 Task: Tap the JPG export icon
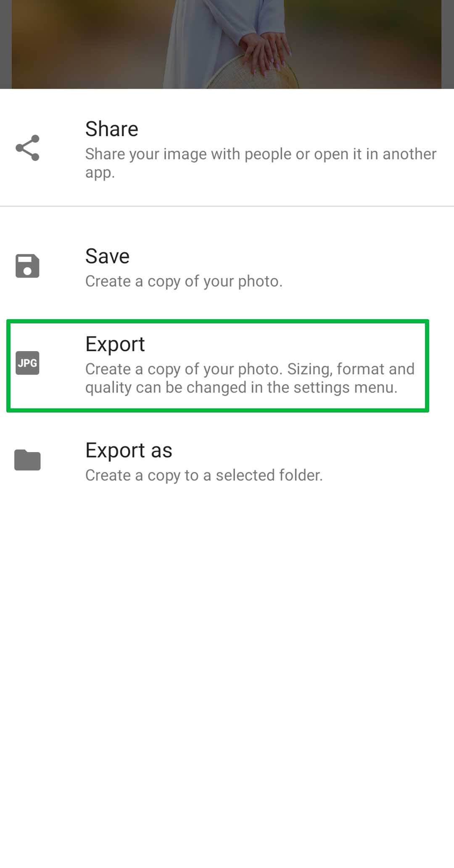(x=27, y=363)
